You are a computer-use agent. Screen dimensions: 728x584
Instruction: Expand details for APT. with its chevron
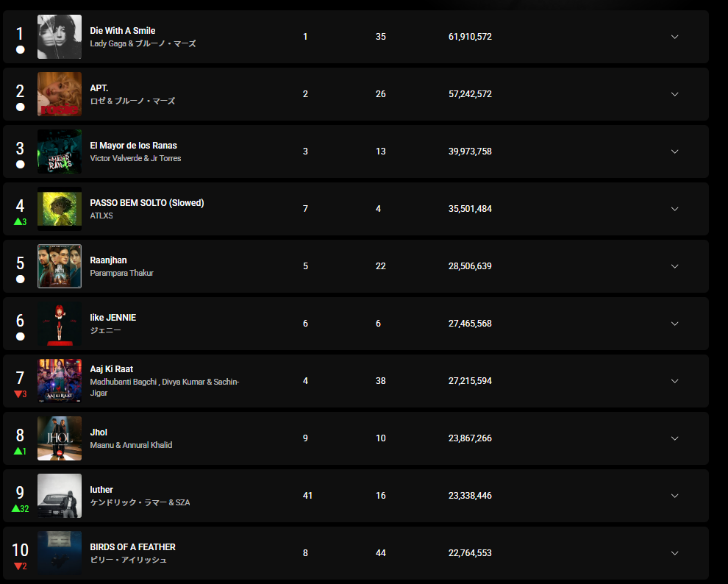674,94
